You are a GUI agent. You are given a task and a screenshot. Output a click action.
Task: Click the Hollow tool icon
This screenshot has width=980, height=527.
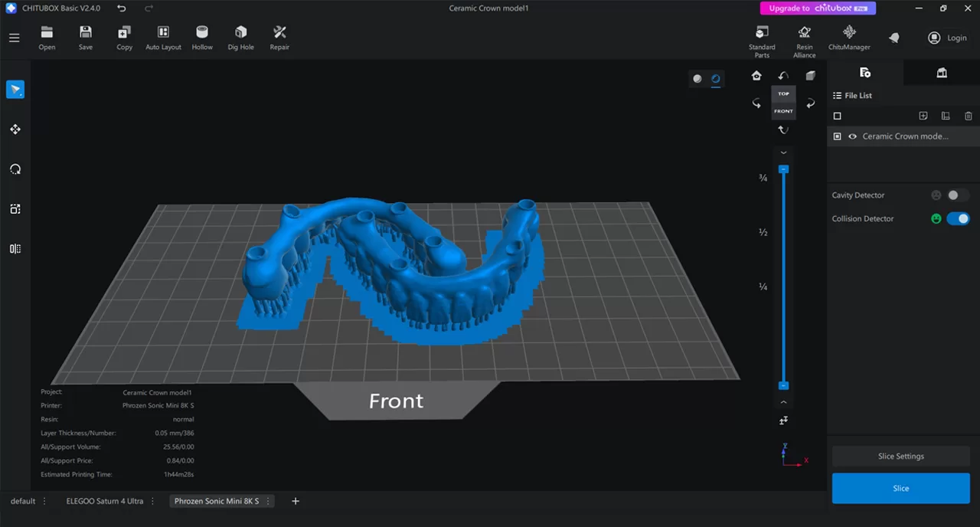point(202,37)
